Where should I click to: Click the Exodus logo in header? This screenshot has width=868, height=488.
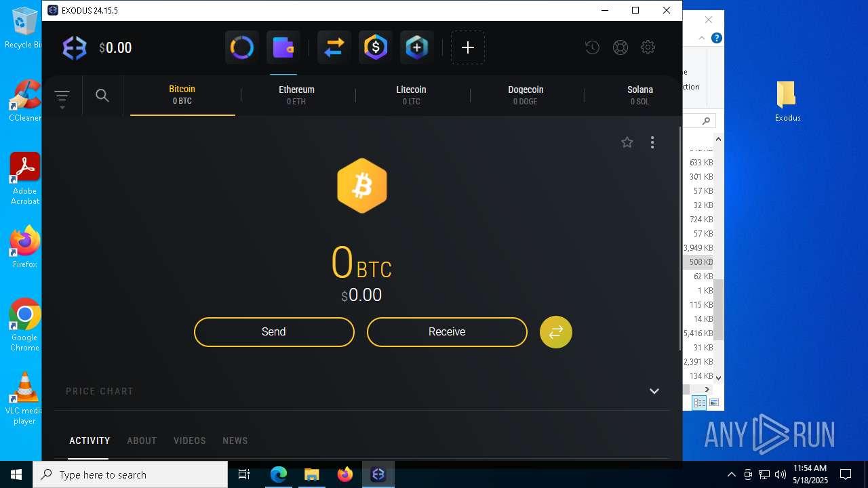(75, 47)
